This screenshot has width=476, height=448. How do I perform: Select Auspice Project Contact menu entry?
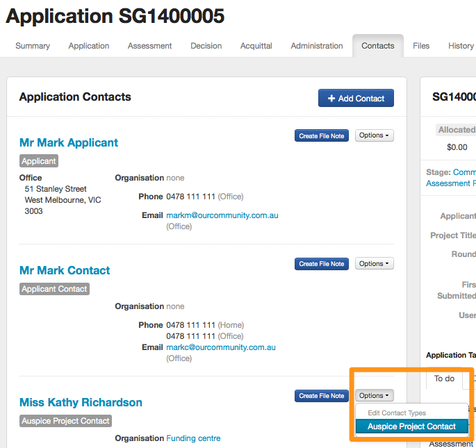point(411,426)
